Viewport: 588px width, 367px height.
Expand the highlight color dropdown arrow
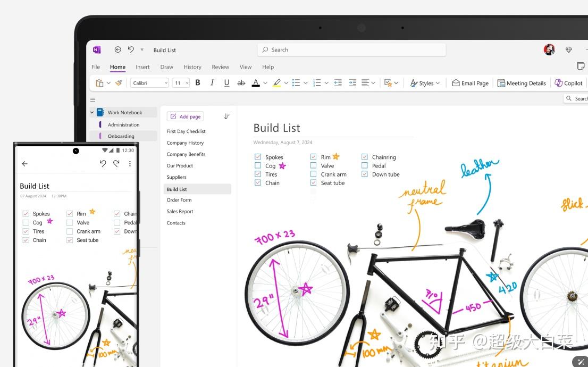[286, 83]
